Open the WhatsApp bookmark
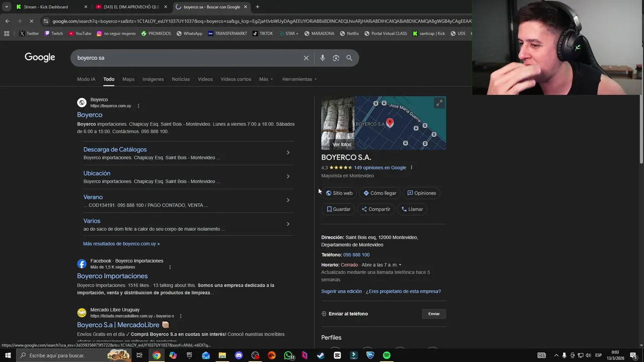The image size is (644, 362). (189, 34)
